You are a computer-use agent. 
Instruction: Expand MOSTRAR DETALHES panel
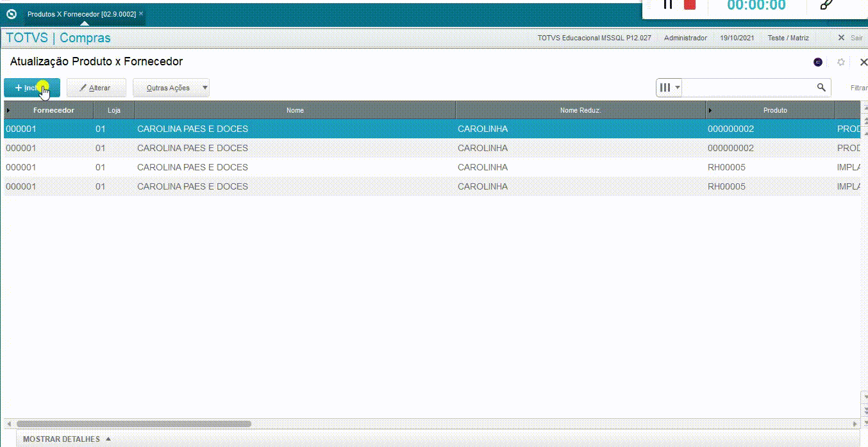point(67,439)
